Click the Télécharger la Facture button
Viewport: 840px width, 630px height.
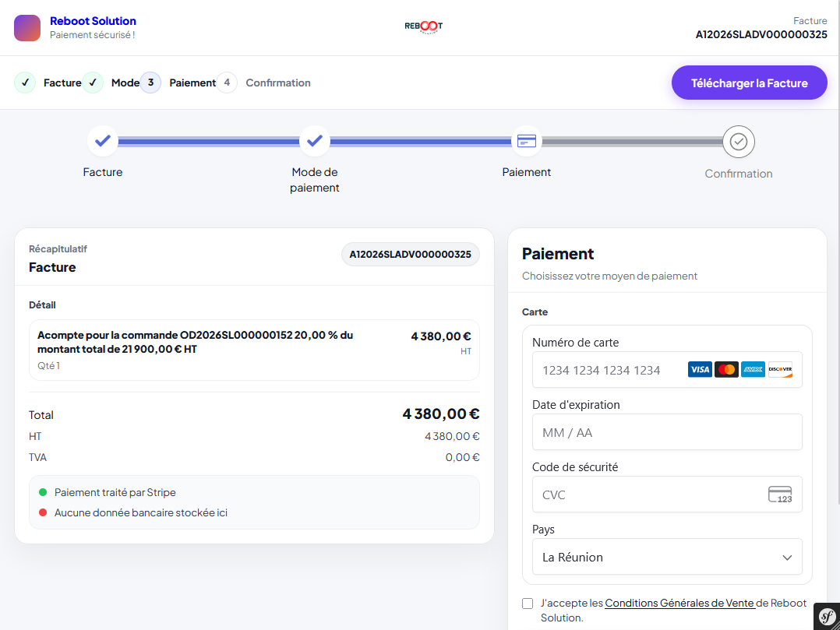pyautogui.click(x=749, y=83)
